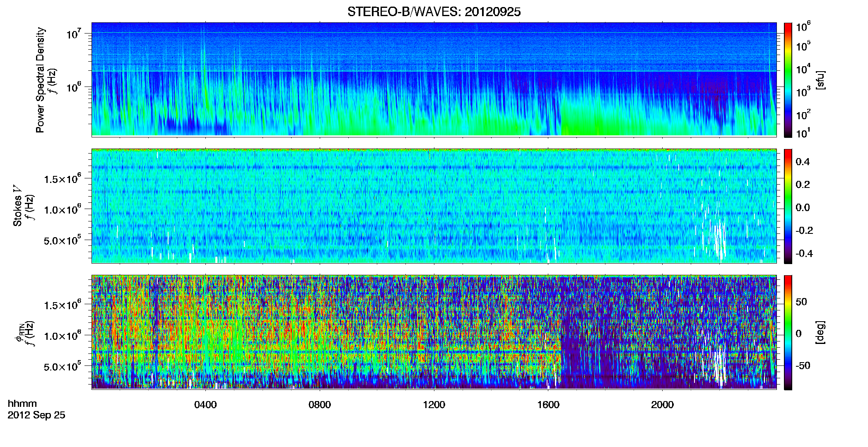This screenshot has width=868, height=447.
Task: Click the phi RTN axis label
Action: pos(19,333)
